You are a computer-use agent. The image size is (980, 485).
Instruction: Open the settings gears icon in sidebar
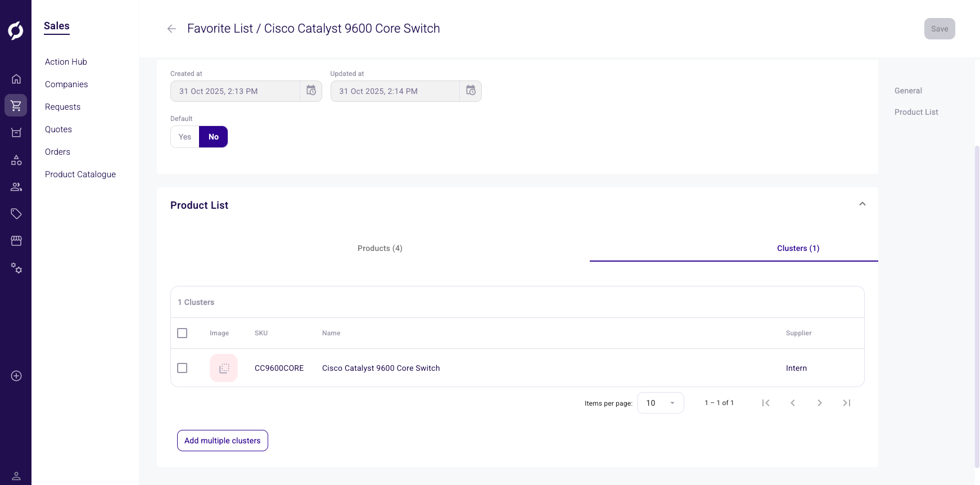(16, 268)
